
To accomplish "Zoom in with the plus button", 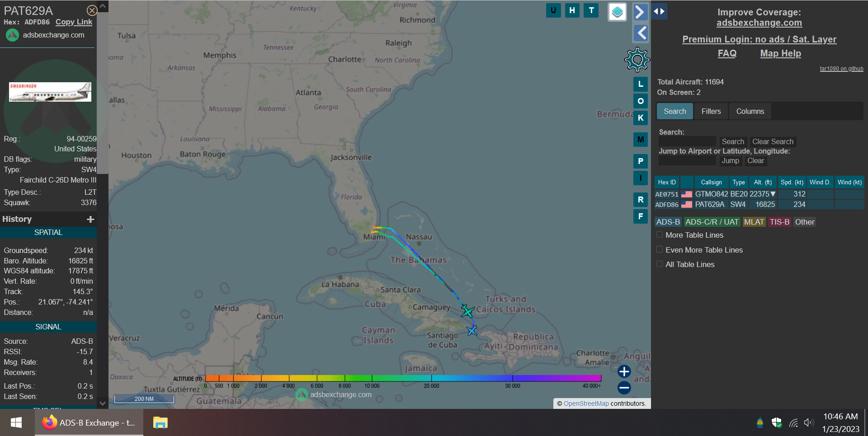I will 624,371.
